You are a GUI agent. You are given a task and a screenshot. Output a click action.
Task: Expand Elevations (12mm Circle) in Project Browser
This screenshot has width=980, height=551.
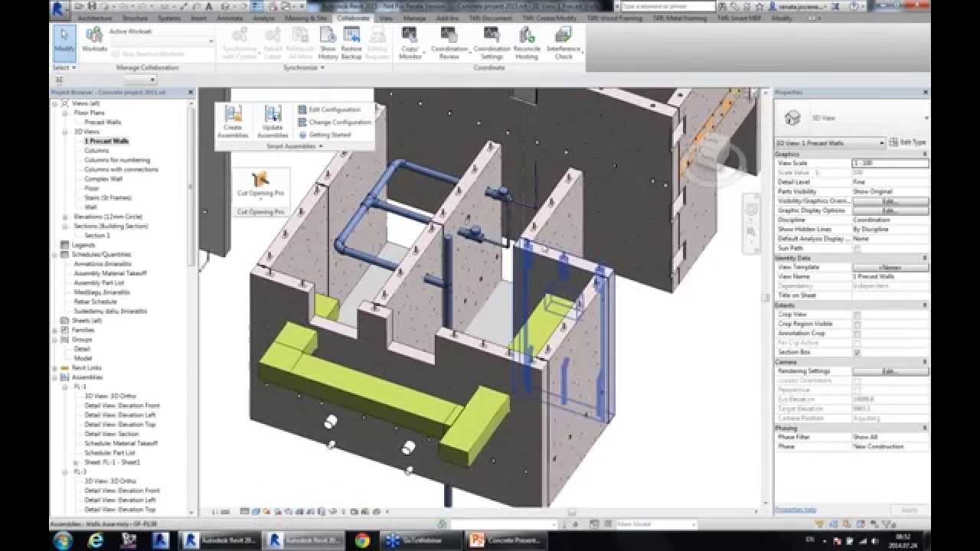67,216
